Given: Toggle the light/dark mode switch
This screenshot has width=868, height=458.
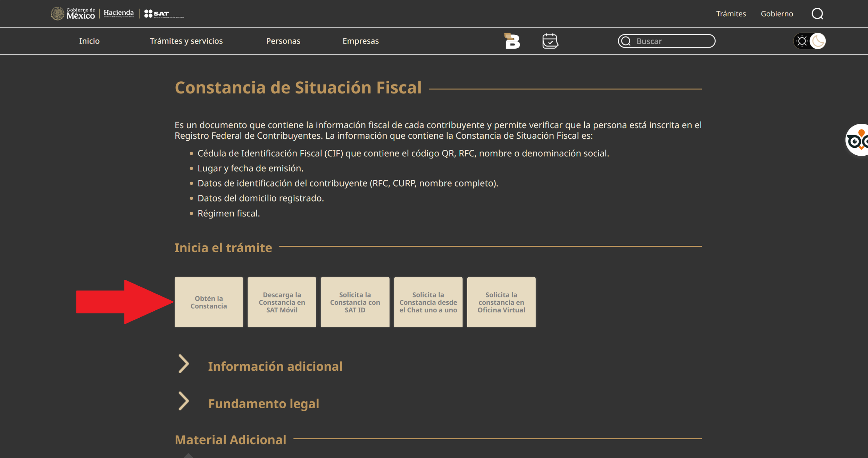Looking at the screenshot, I should 810,41.
